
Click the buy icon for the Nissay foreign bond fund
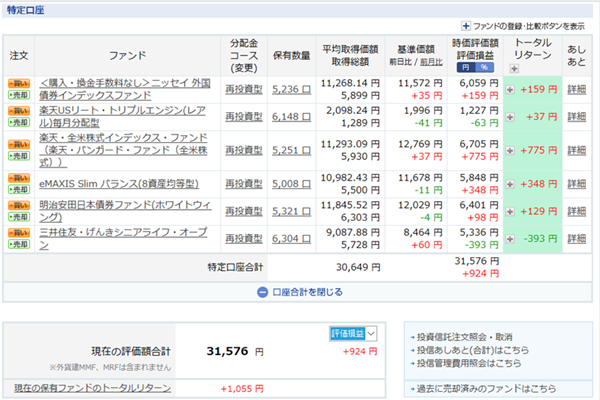tap(18, 83)
